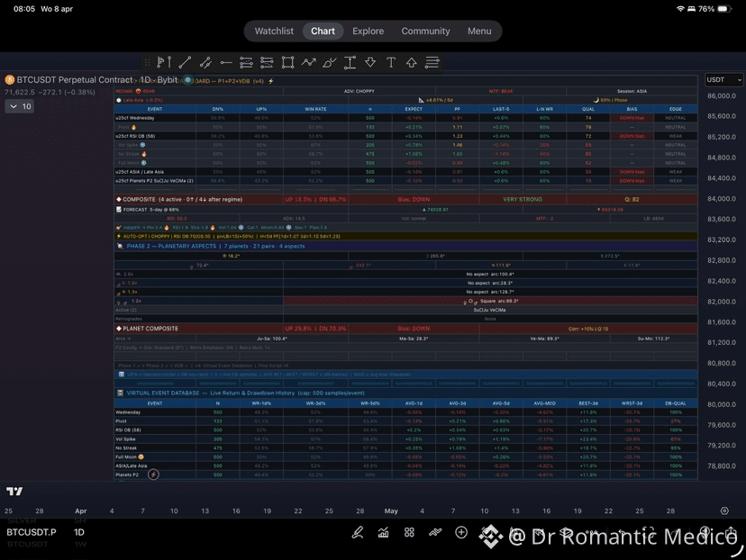Tap the lightning icon near Planets P2
This screenshot has height=560, width=746.
153,474
